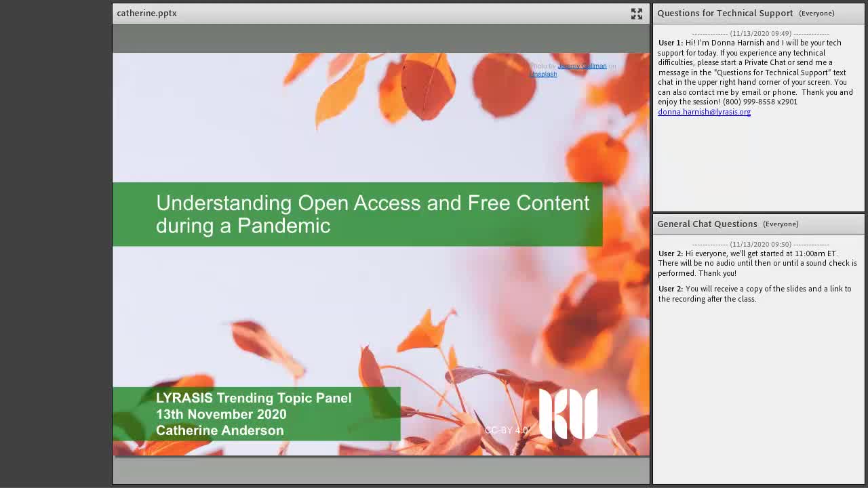Expand the slide share pod to full screen

[636, 14]
